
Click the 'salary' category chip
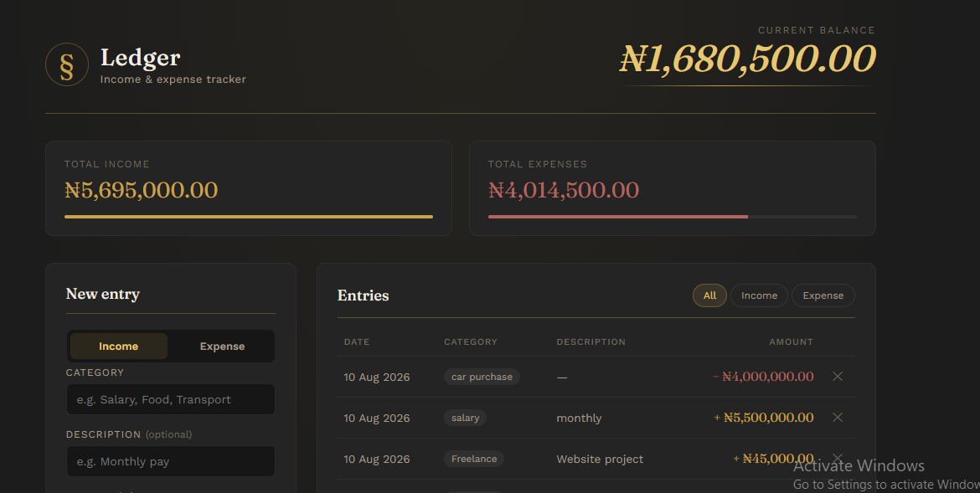pos(465,418)
